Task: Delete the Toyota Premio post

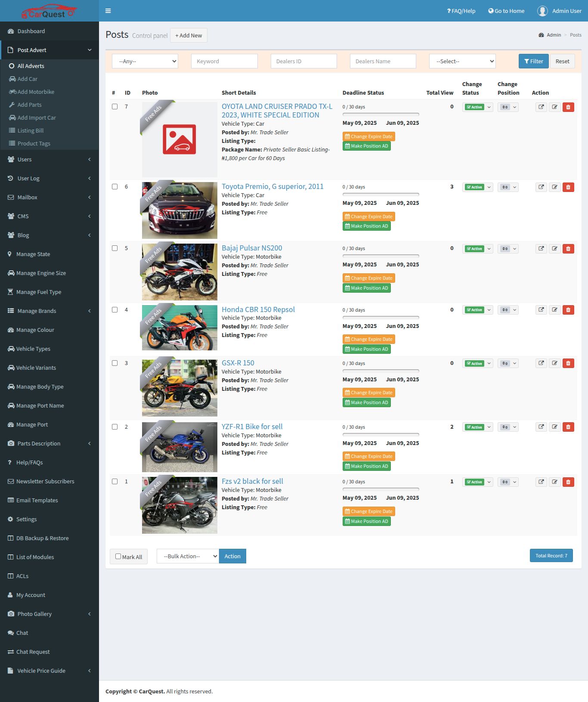Action: click(x=568, y=187)
